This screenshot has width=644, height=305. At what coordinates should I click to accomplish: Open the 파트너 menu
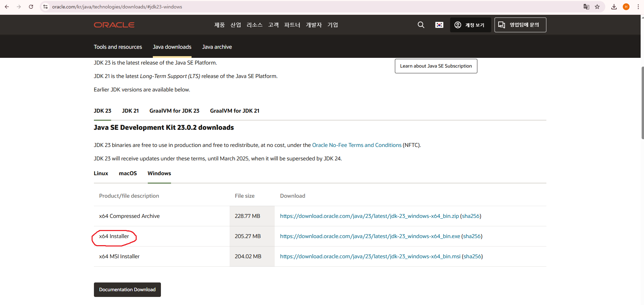292,25
